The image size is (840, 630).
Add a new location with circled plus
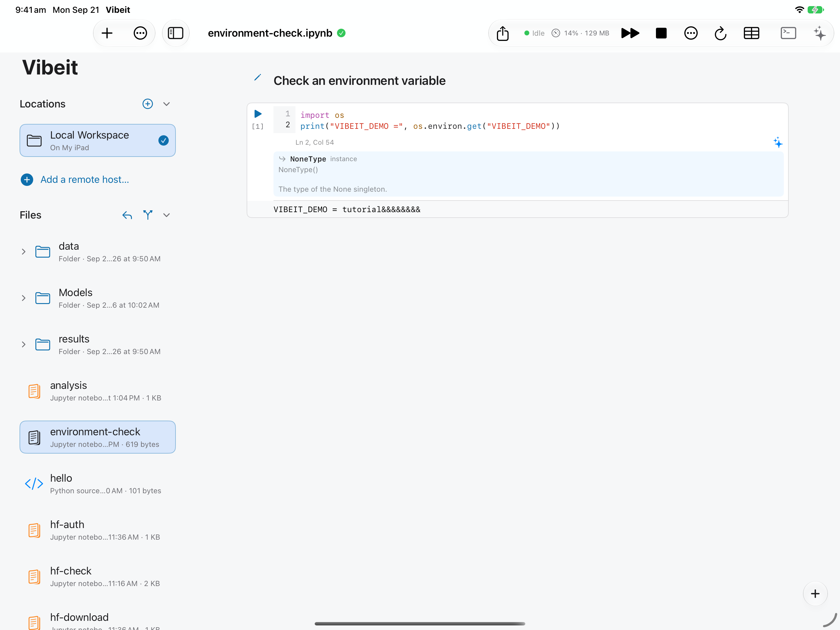pyautogui.click(x=148, y=104)
